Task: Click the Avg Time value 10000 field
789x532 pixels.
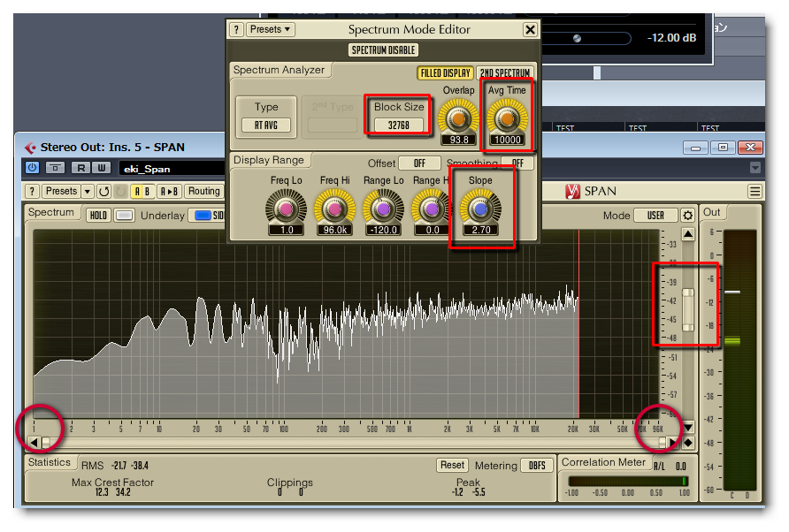Action: [507, 140]
